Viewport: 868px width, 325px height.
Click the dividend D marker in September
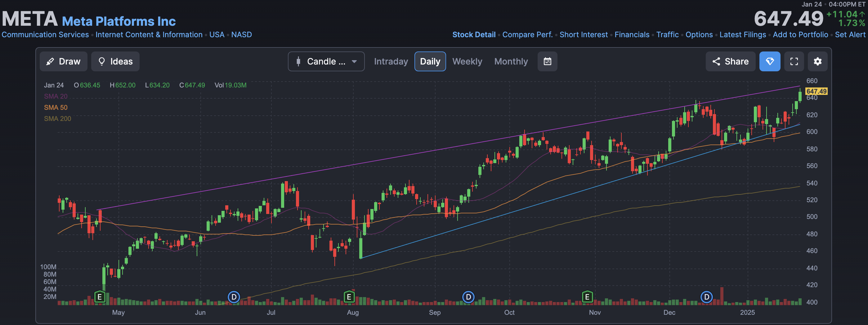click(x=468, y=297)
